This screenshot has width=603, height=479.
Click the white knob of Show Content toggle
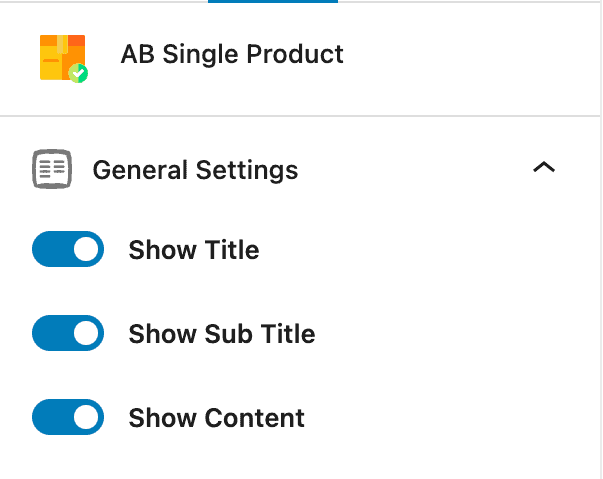[86, 417]
